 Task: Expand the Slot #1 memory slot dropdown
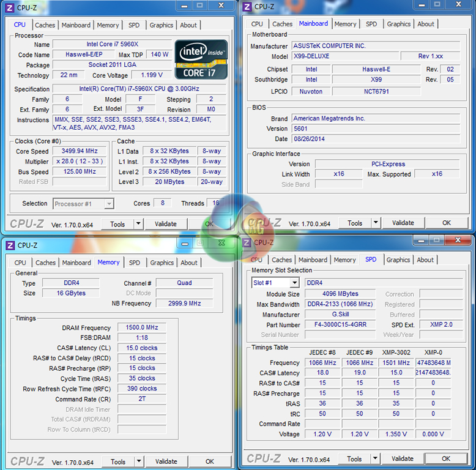(294, 283)
